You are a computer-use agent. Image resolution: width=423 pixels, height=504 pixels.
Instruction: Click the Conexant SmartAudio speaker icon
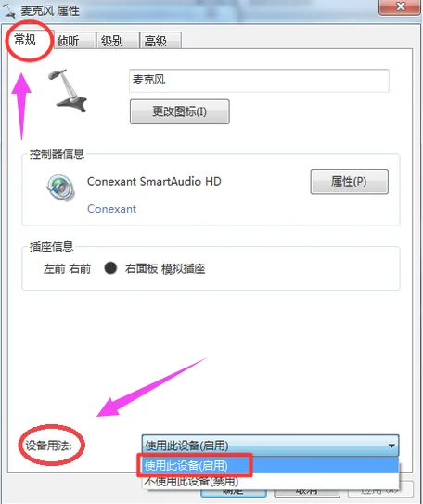[60, 187]
